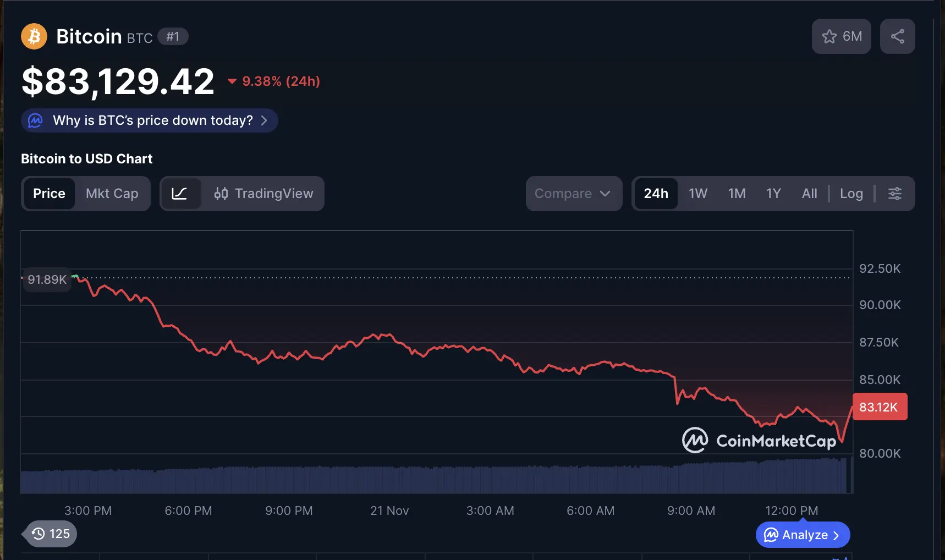Open price history via the clock icon

37,534
